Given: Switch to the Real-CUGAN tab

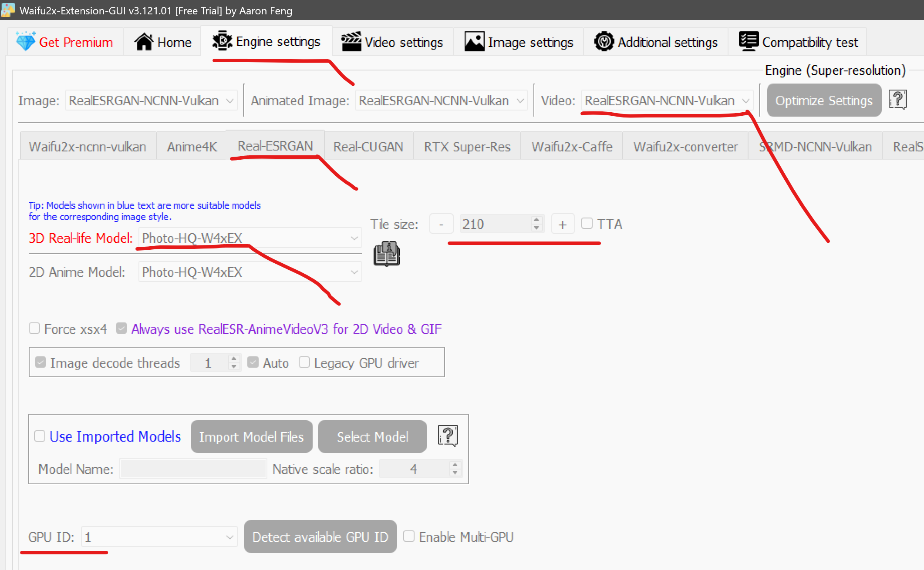Looking at the screenshot, I should tap(368, 147).
